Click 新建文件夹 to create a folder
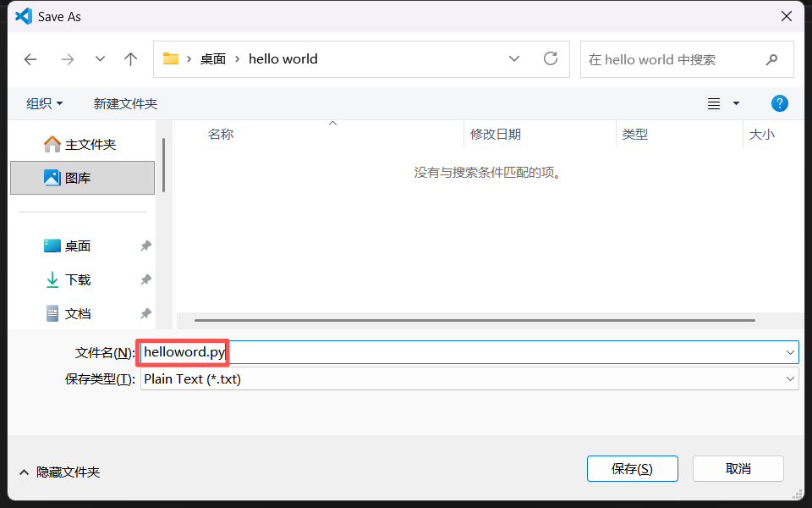 tap(125, 103)
